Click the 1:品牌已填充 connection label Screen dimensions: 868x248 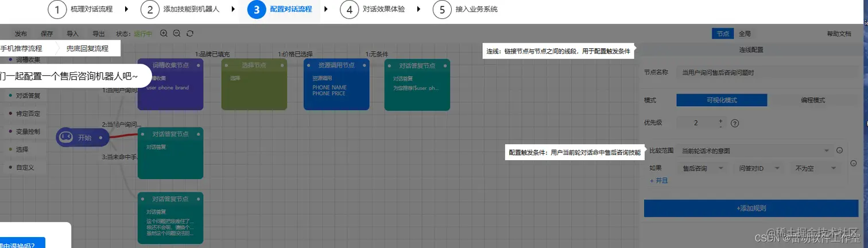[x=212, y=54]
